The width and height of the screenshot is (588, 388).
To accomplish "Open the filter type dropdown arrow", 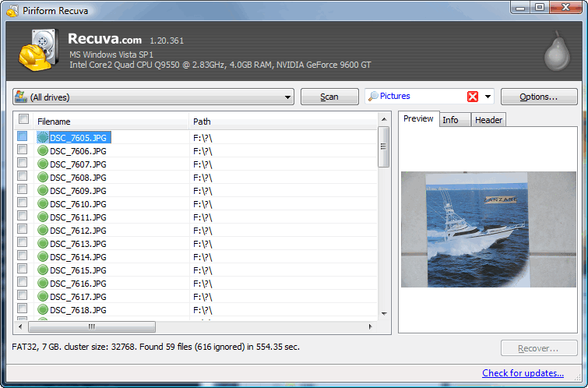I will (x=488, y=97).
